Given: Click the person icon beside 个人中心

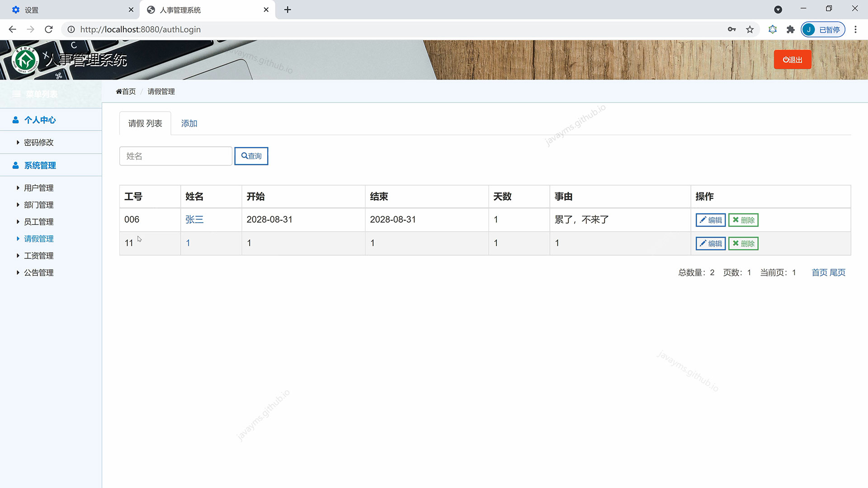Looking at the screenshot, I should [x=15, y=119].
